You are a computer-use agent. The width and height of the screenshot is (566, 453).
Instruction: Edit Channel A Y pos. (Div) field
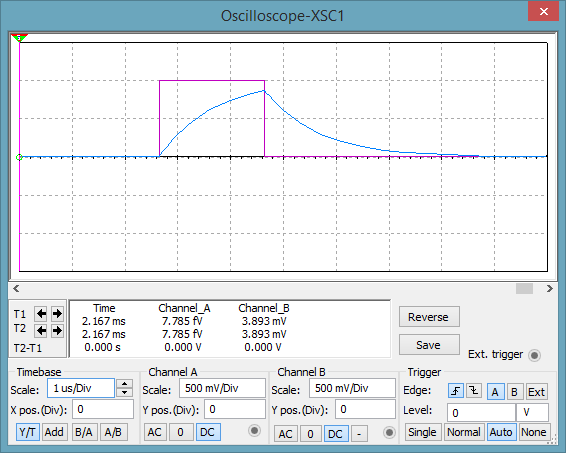click(x=235, y=409)
